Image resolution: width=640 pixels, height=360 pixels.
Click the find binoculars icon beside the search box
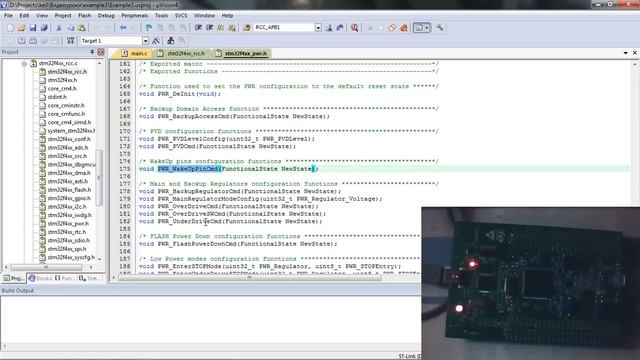tap(329, 28)
